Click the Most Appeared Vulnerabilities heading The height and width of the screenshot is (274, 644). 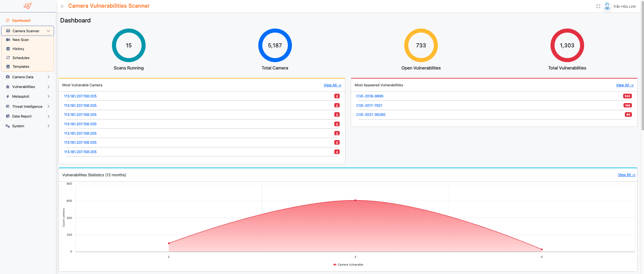379,85
